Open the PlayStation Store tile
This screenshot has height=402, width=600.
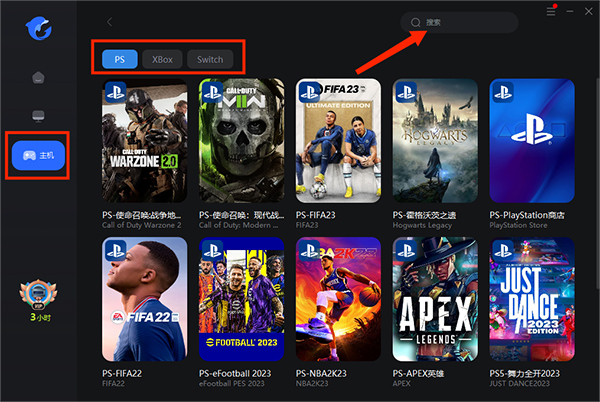click(x=531, y=141)
